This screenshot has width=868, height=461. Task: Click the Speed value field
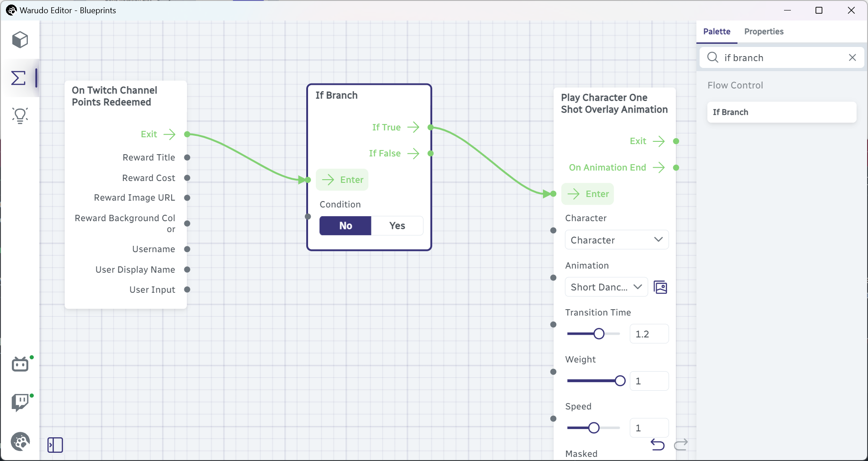click(649, 428)
